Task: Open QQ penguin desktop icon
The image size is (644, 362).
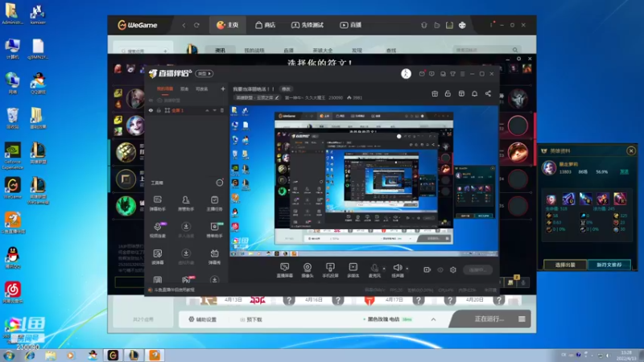Action: tap(13, 257)
